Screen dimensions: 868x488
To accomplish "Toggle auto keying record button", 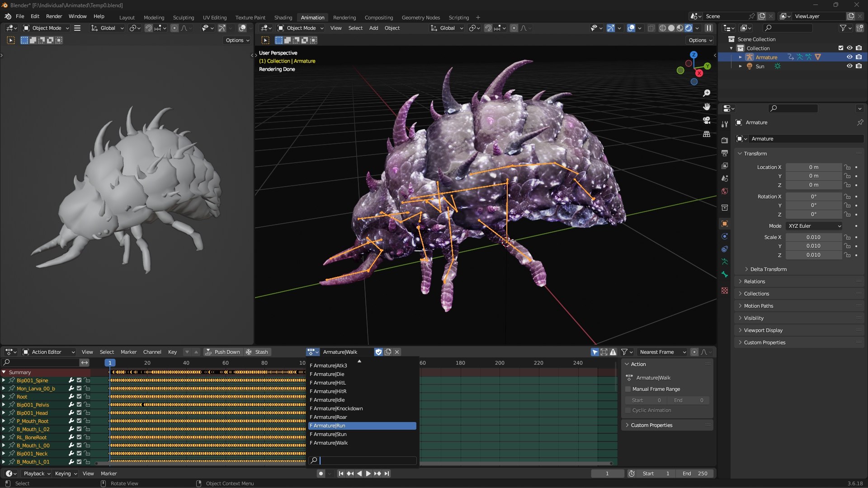I will 321,474.
